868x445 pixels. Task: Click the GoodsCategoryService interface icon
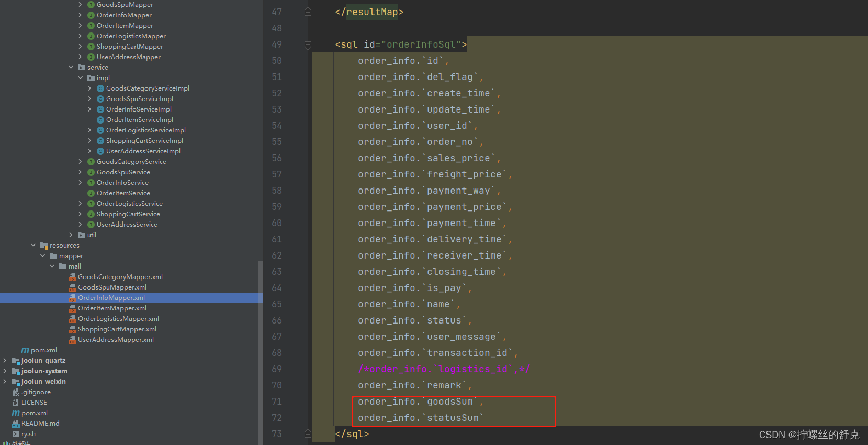coord(91,162)
